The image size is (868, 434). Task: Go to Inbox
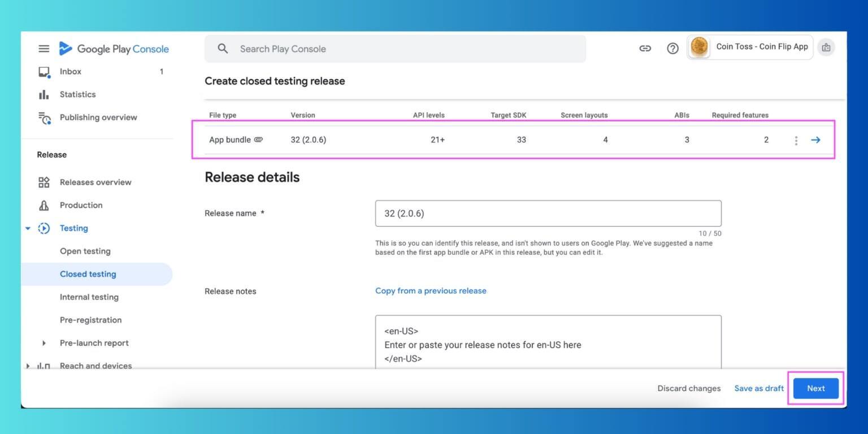pos(71,72)
